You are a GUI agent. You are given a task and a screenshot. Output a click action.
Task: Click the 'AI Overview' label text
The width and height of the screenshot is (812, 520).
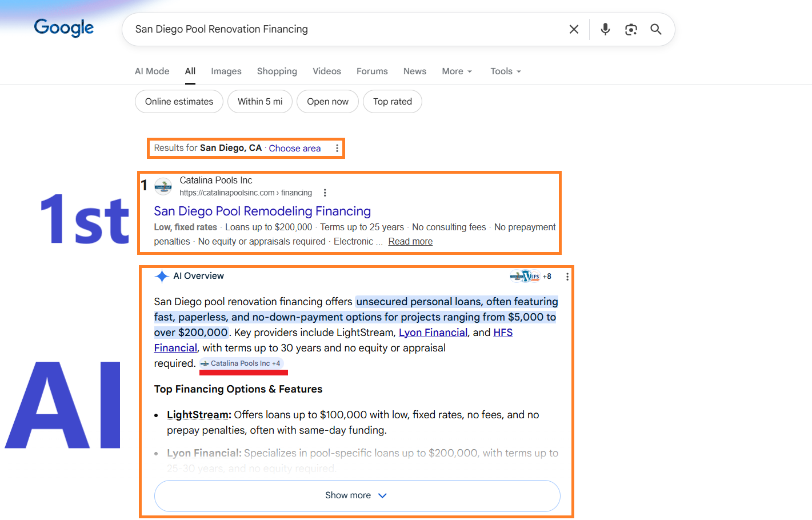pos(198,276)
